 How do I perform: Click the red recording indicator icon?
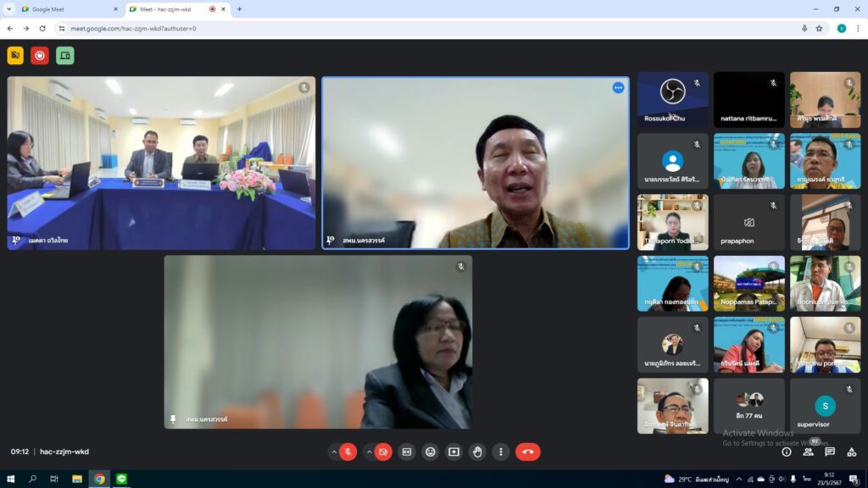coord(40,56)
